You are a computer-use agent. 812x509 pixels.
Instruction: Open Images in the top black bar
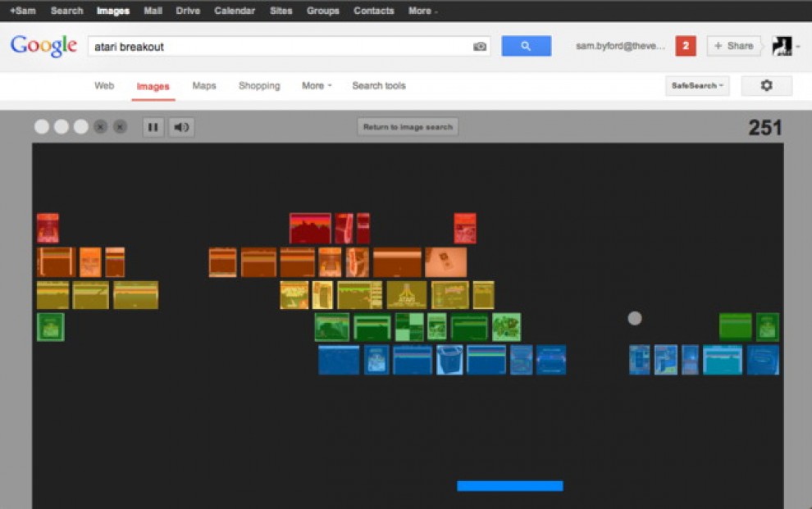pyautogui.click(x=113, y=11)
